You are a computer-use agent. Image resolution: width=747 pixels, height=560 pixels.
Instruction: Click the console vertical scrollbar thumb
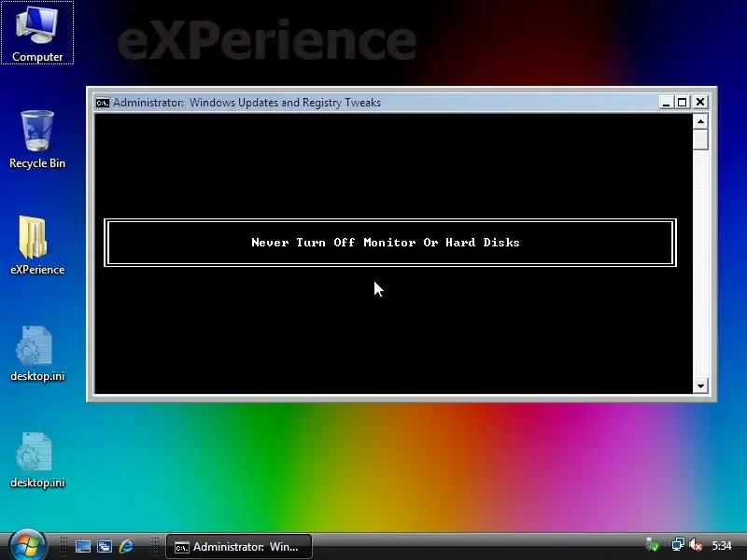tap(700, 140)
